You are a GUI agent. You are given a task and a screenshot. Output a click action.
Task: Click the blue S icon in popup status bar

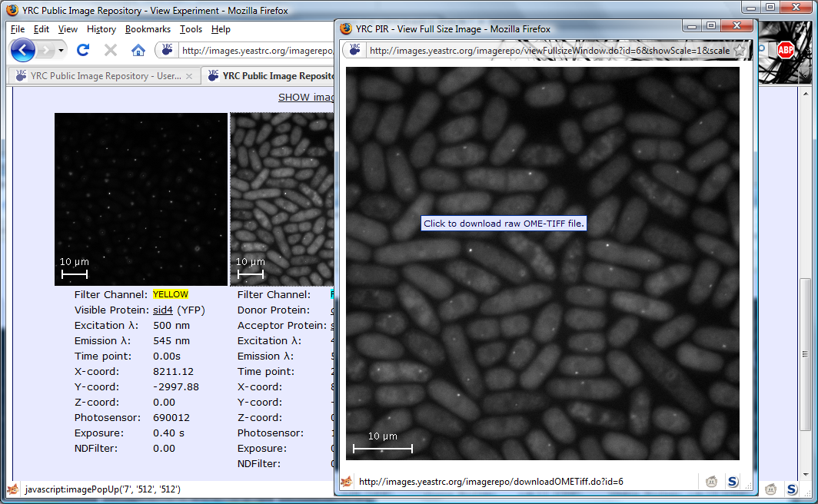point(733,482)
